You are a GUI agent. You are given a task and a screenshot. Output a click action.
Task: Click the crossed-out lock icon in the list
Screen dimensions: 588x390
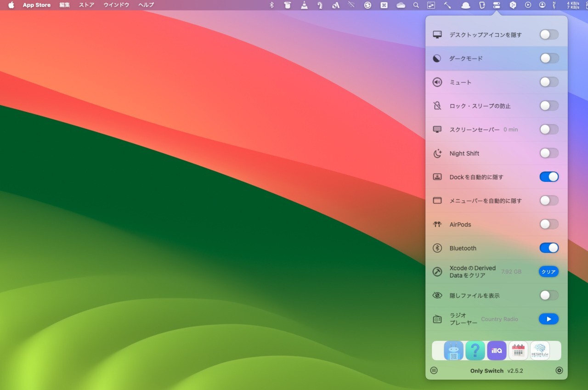(x=437, y=106)
